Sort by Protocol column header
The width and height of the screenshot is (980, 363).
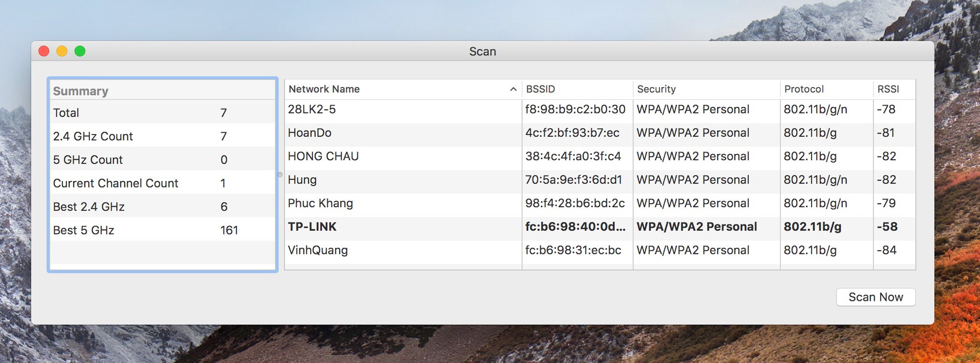point(826,89)
